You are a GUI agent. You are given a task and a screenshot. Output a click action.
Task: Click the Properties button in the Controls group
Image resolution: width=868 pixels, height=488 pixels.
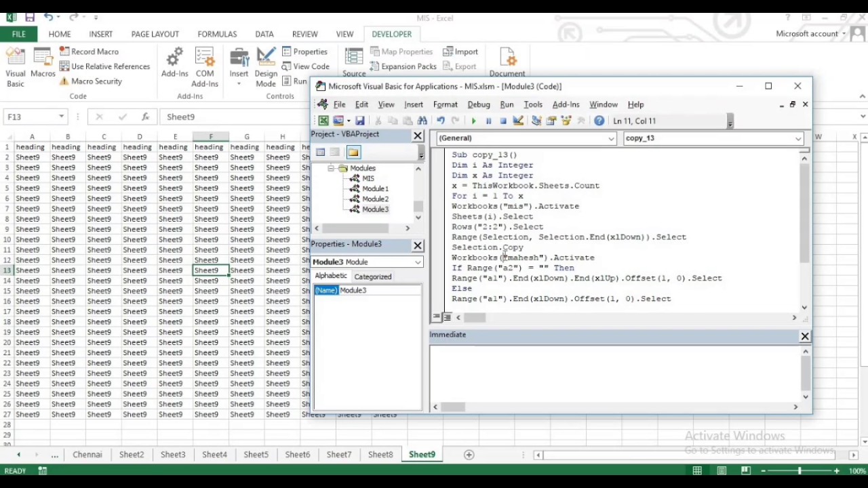(304, 52)
